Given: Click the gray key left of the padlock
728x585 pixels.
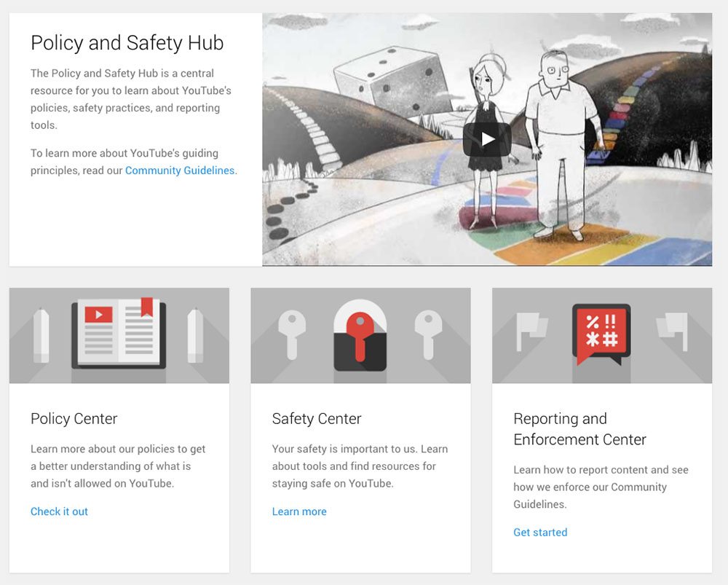Looking at the screenshot, I should coord(292,335).
